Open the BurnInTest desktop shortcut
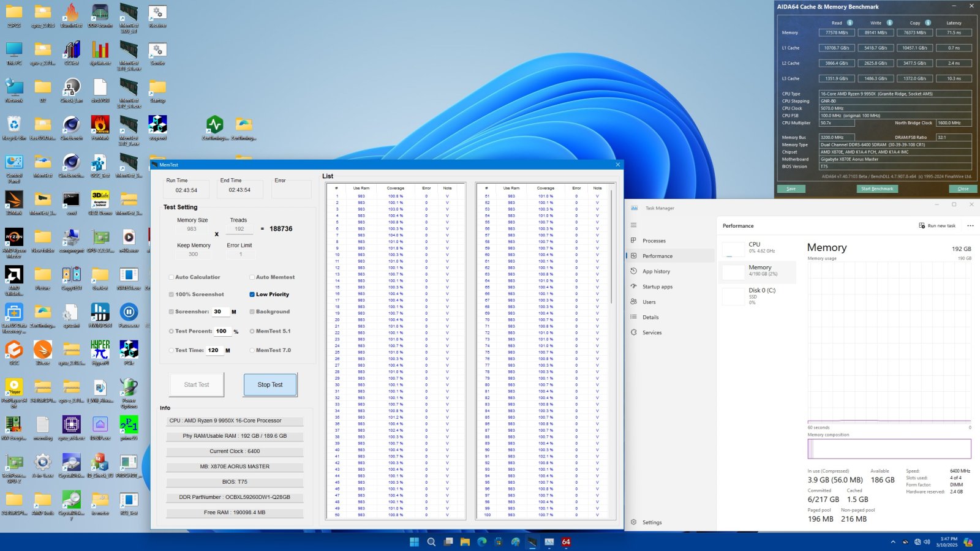The image size is (980, 551). point(71,17)
